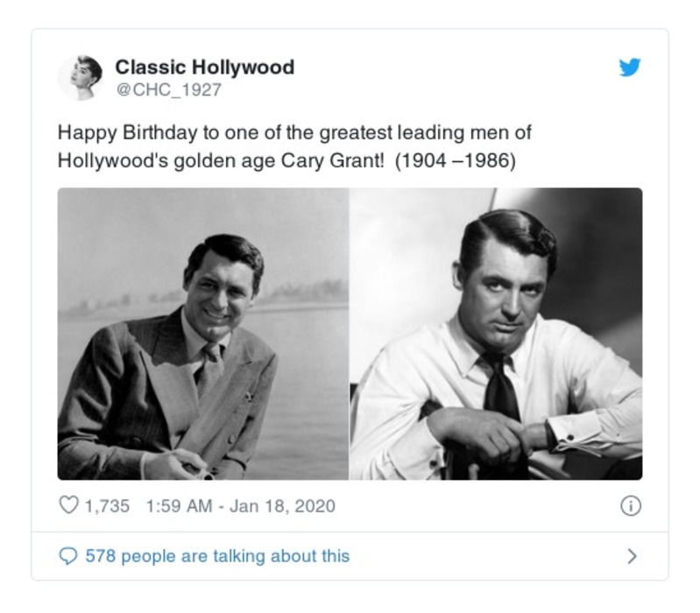Open "578 people are talking about this"

click(x=216, y=556)
